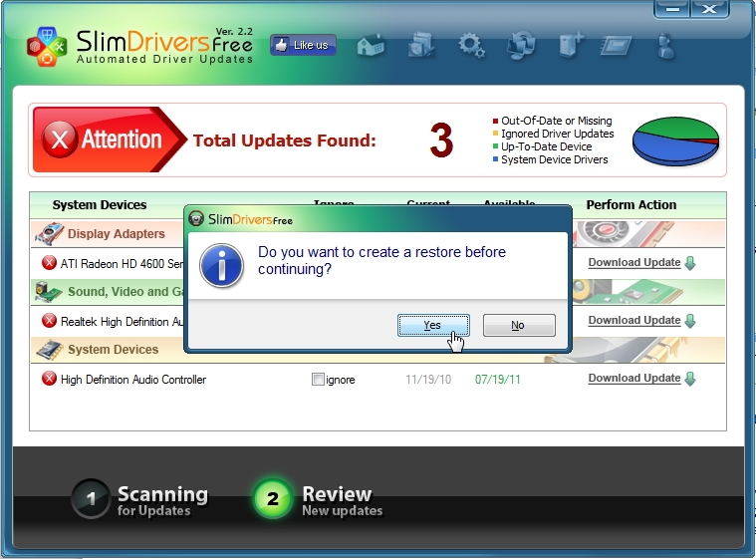Viewport: 756px width, 559px height.
Task: Click the sound card category icon
Action: pos(49,292)
